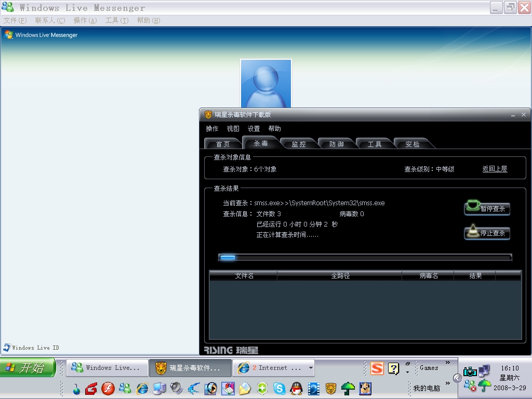Open Rising lion icon in quick launch
This screenshot has width=532, height=399.
click(x=331, y=389)
